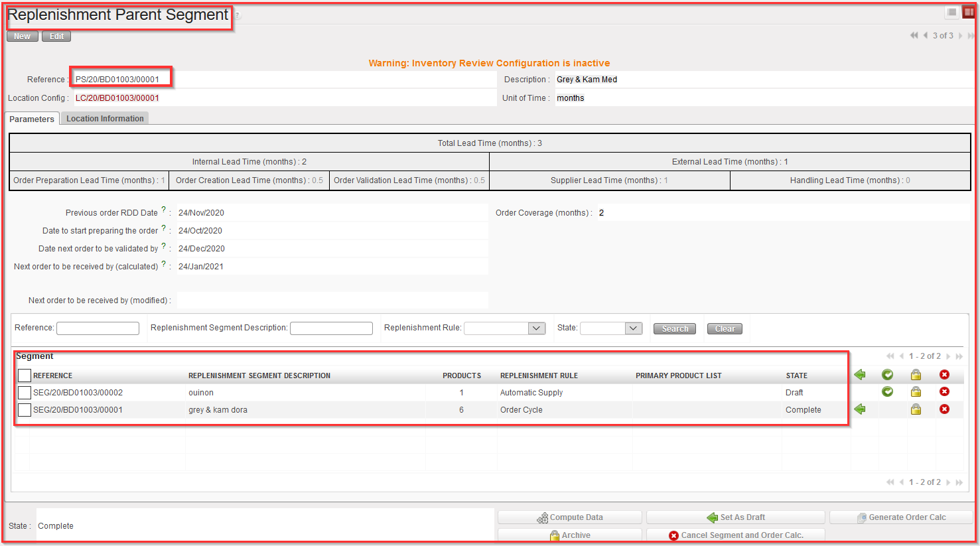Sort segments by the Products column header

pos(462,375)
